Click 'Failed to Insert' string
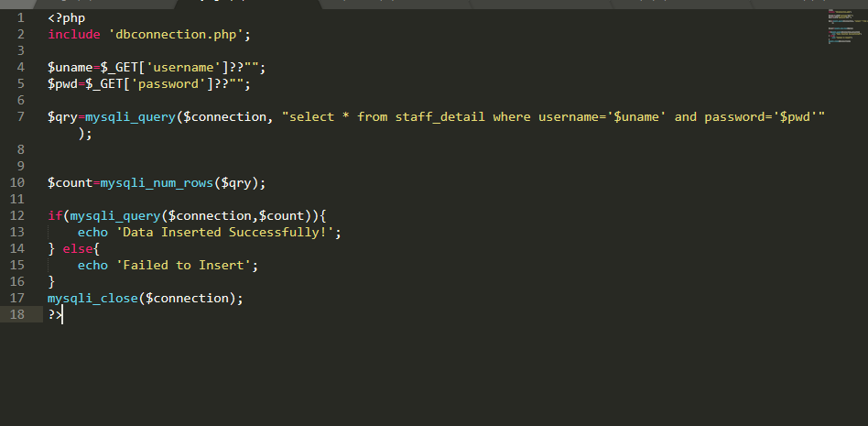 [183, 266]
